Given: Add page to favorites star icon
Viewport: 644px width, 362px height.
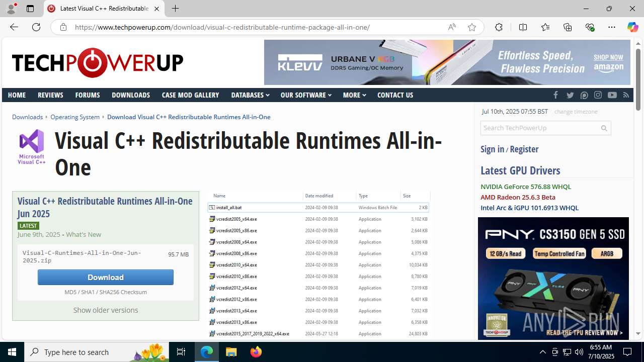Looking at the screenshot, I should [x=471, y=27].
